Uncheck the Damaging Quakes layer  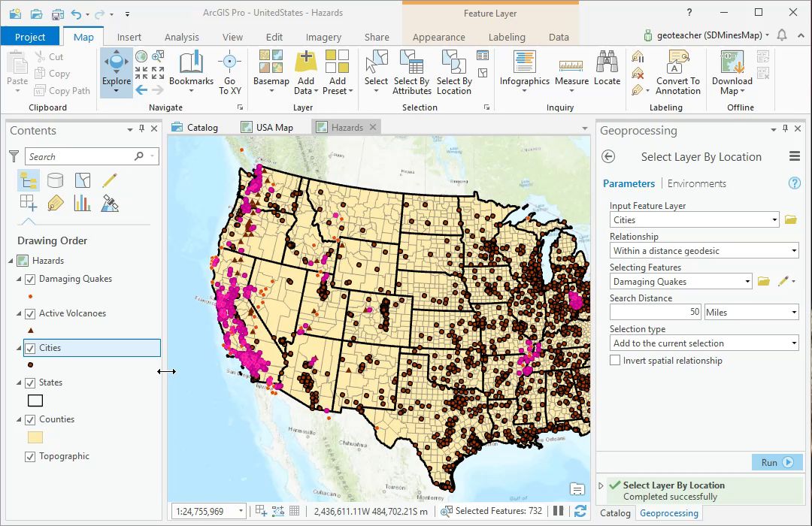pyautogui.click(x=30, y=279)
